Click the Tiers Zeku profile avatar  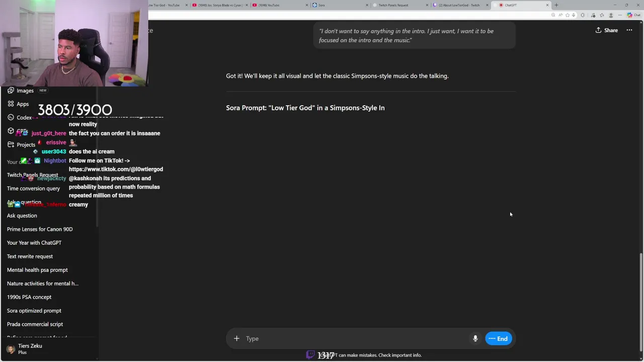pyautogui.click(x=11, y=349)
